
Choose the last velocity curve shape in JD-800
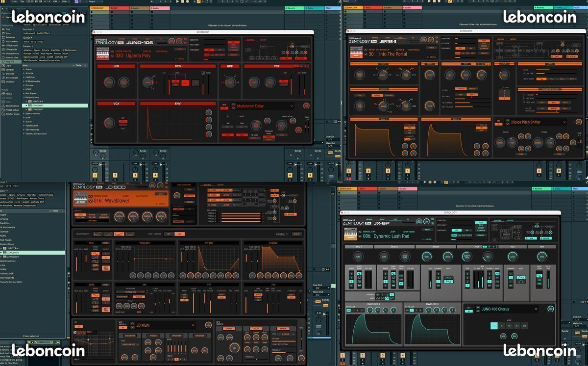click(130, 234)
